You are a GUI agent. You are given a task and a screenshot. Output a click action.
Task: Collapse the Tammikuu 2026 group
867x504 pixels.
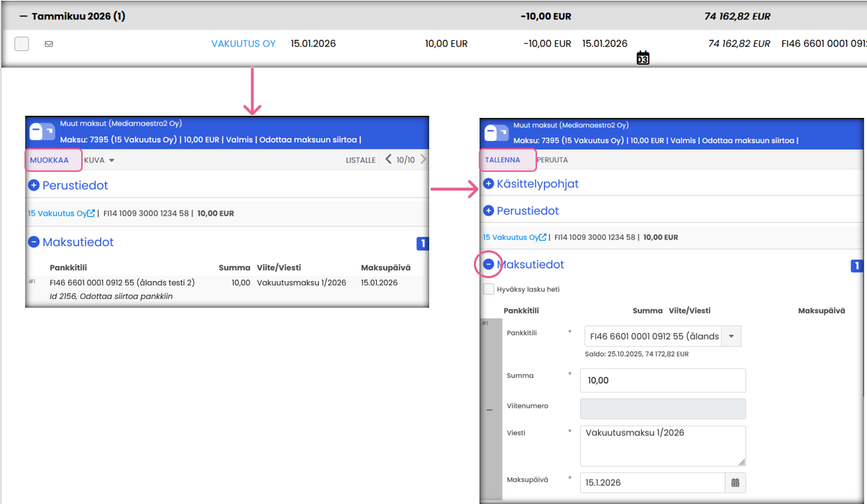pos(23,16)
